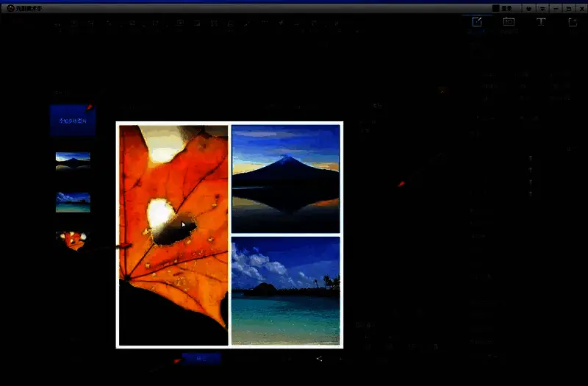Open the rightmost top panel tab icon
Viewport: 588px width, 386px height.
tap(573, 23)
